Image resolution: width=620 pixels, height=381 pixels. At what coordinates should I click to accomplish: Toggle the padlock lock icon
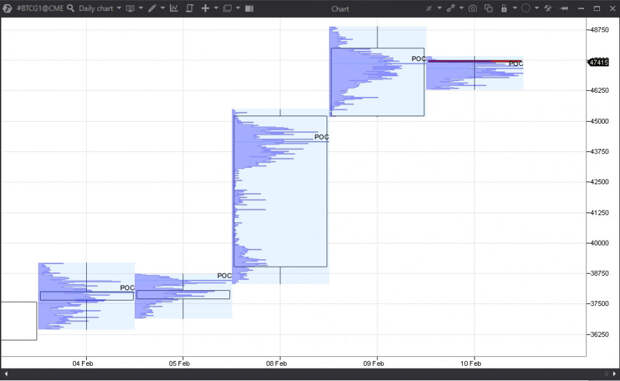click(x=504, y=8)
